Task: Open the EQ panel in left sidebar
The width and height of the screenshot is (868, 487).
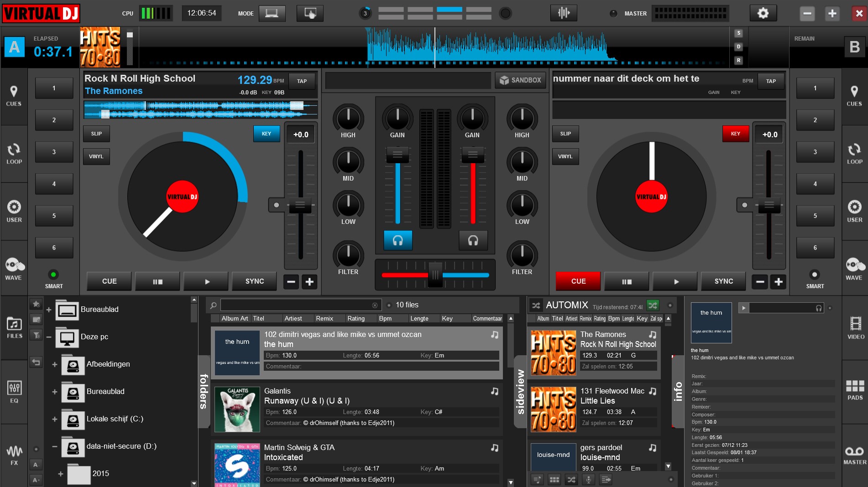Action: pyautogui.click(x=14, y=392)
